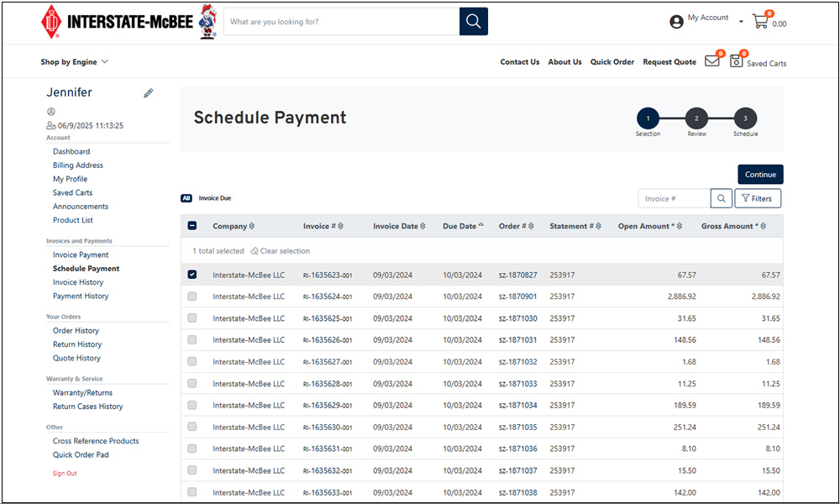Screen dimensions: 840x504
Task: Open Return Cases History in sidebar
Action: click(88, 407)
